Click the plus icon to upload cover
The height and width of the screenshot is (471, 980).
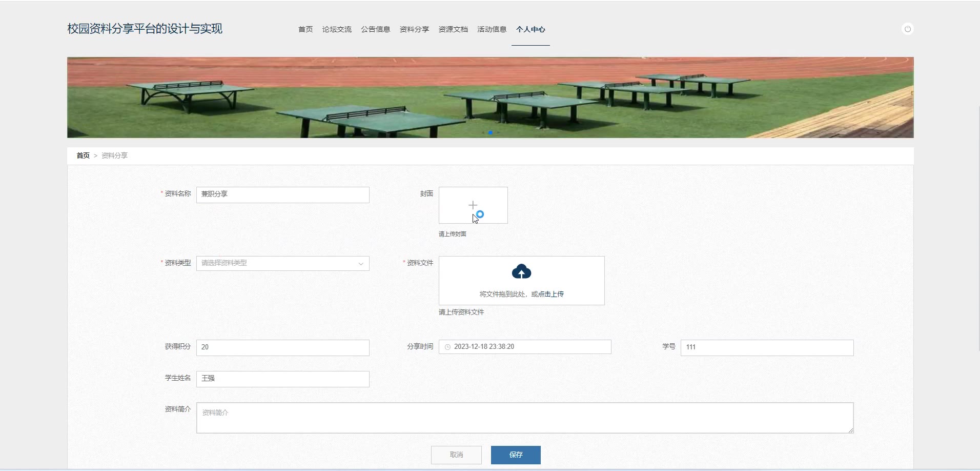[x=473, y=205]
